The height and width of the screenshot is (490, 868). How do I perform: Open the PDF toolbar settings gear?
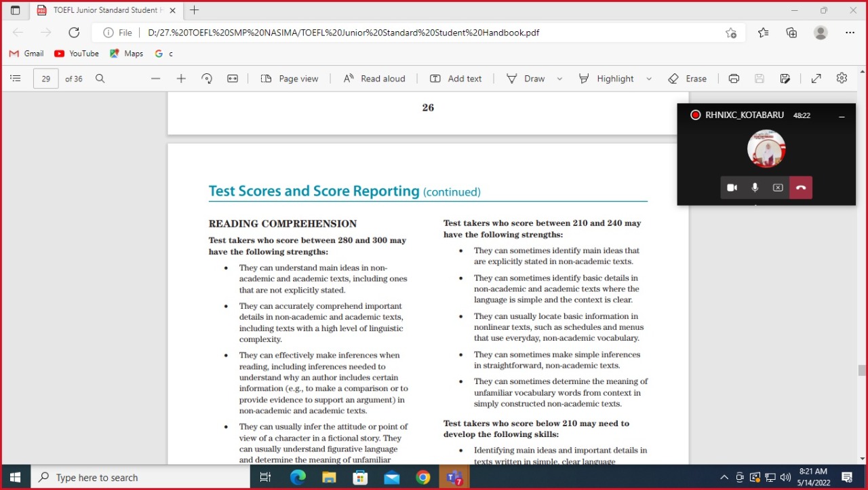pyautogui.click(x=842, y=79)
